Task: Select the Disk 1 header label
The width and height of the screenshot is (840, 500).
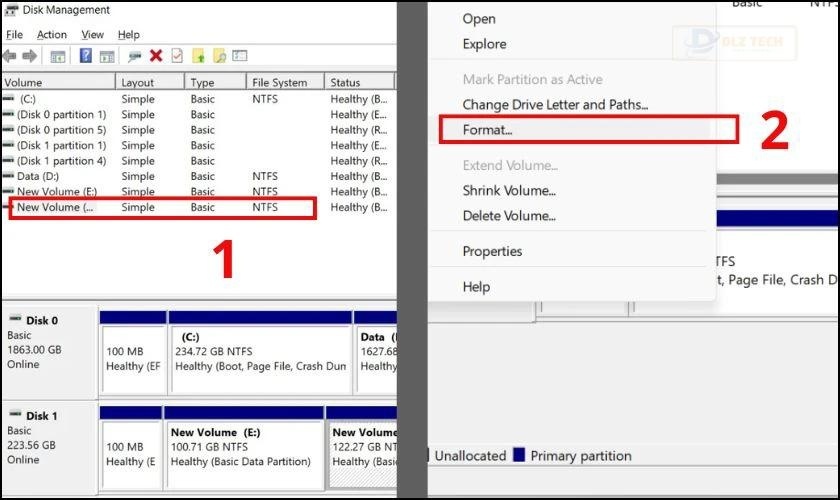Action: [x=42, y=416]
